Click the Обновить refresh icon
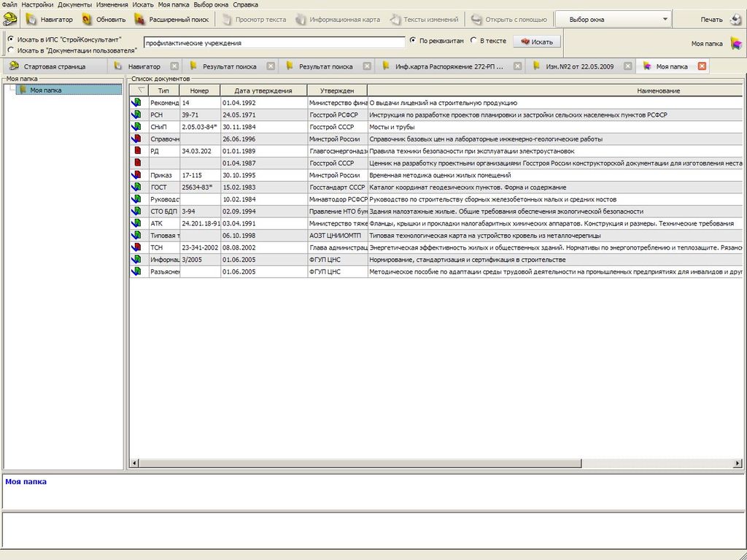 87,20
